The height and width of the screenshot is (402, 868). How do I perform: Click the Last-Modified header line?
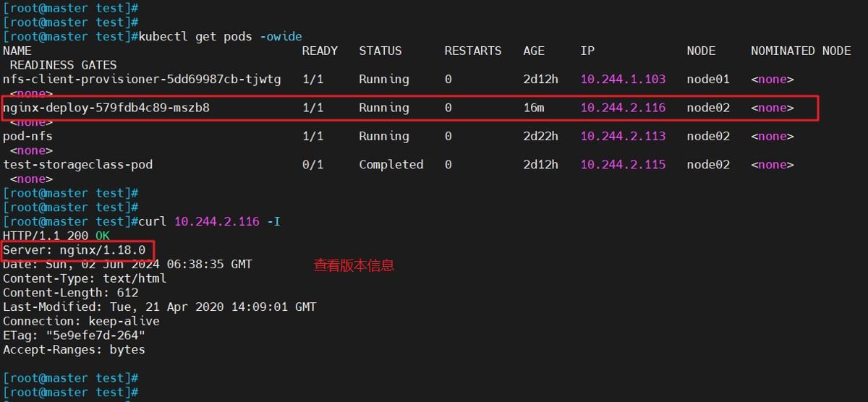pyautogui.click(x=159, y=307)
